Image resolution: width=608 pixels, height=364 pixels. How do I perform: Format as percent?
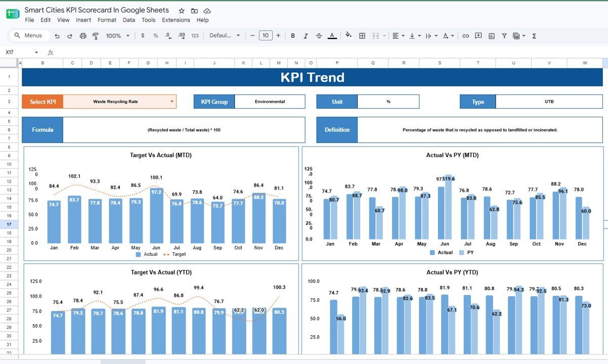pos(156,36)
